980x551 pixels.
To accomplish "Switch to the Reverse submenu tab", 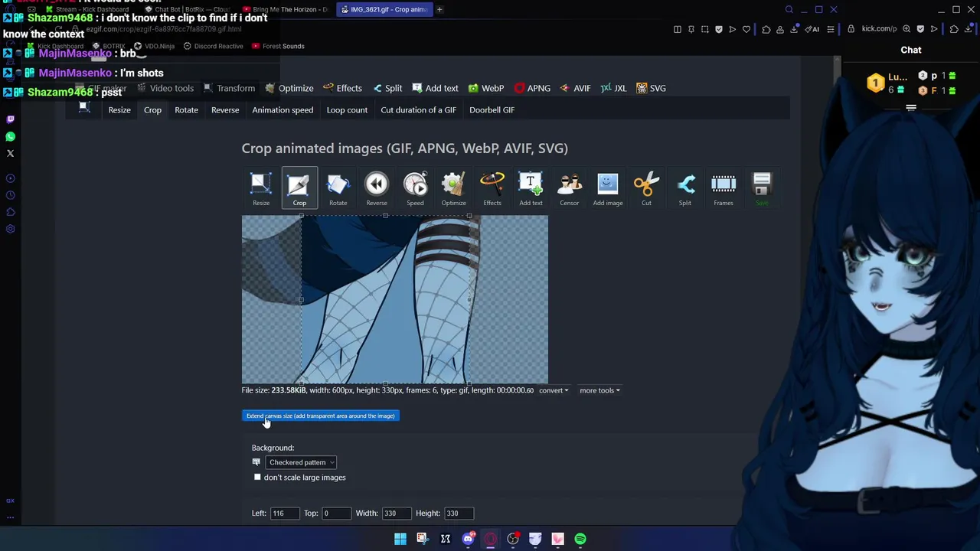I will [x=225, y=109].
